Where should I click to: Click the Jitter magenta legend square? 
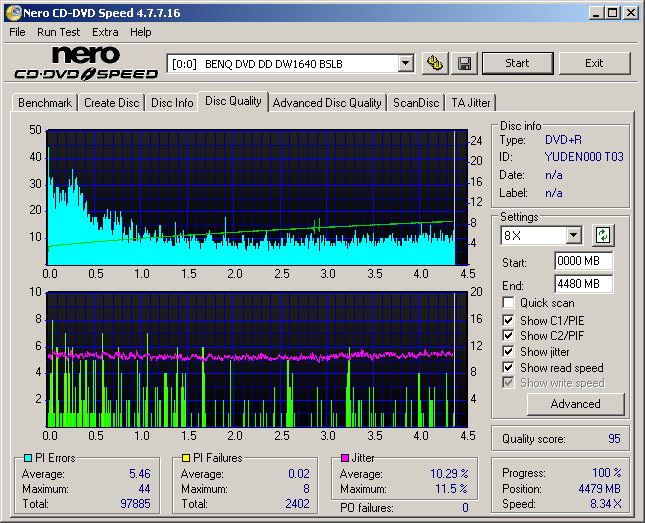[345, 458]
